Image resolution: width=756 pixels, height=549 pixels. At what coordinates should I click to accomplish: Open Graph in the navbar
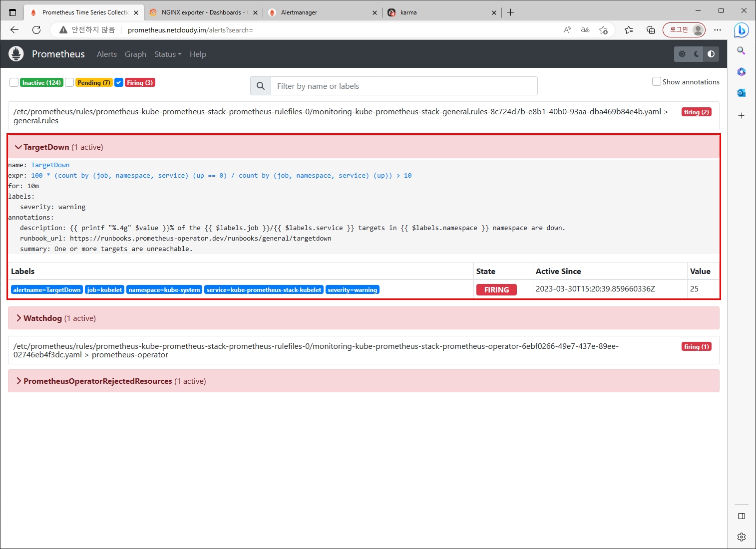[135, 54]
